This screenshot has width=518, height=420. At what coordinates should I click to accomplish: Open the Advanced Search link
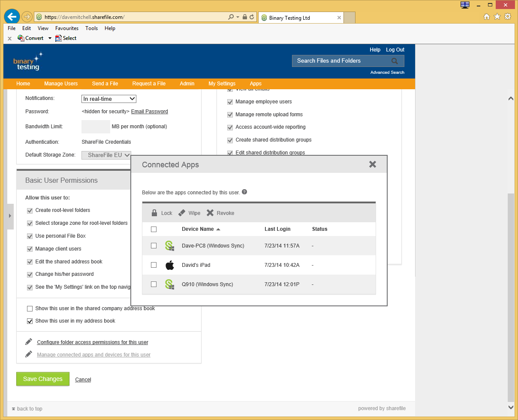387,73
